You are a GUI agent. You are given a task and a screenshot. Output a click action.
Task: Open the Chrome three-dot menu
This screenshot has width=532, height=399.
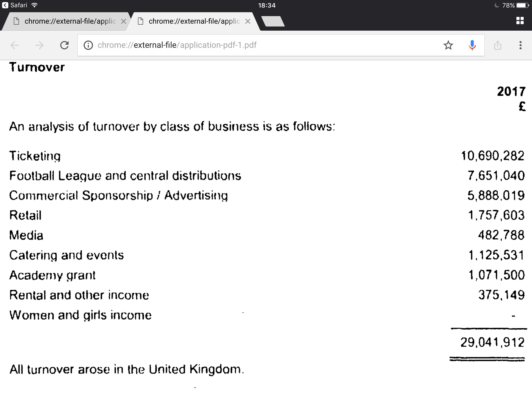pos(520,45)
